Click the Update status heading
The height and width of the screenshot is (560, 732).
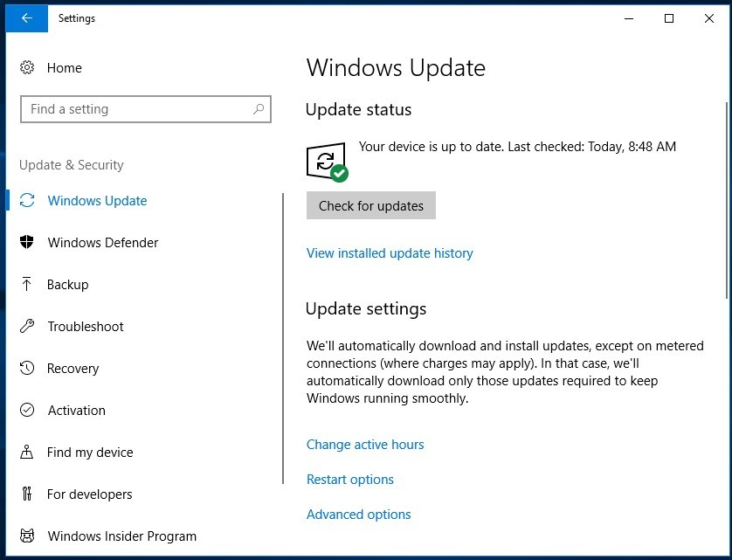[x=358, y=110]
